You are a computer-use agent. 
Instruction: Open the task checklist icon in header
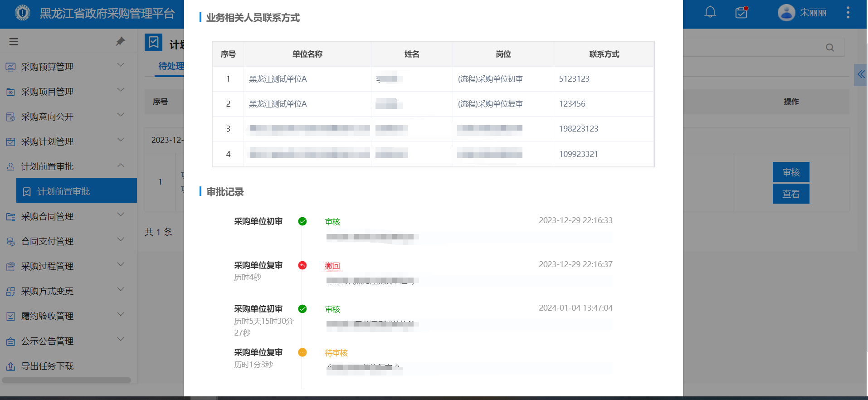coord(741,12)
